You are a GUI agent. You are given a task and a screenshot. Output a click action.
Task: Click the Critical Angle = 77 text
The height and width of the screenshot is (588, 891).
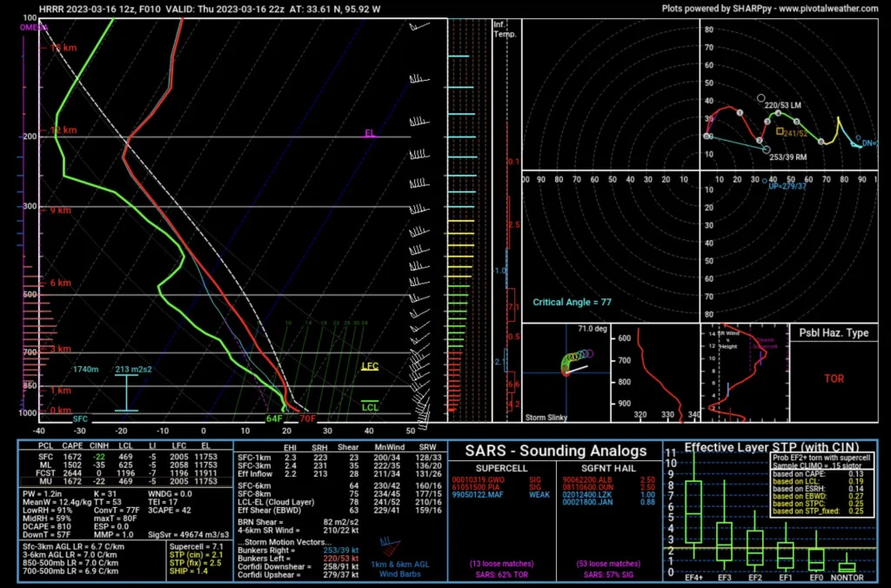click(x=573, y=302)
